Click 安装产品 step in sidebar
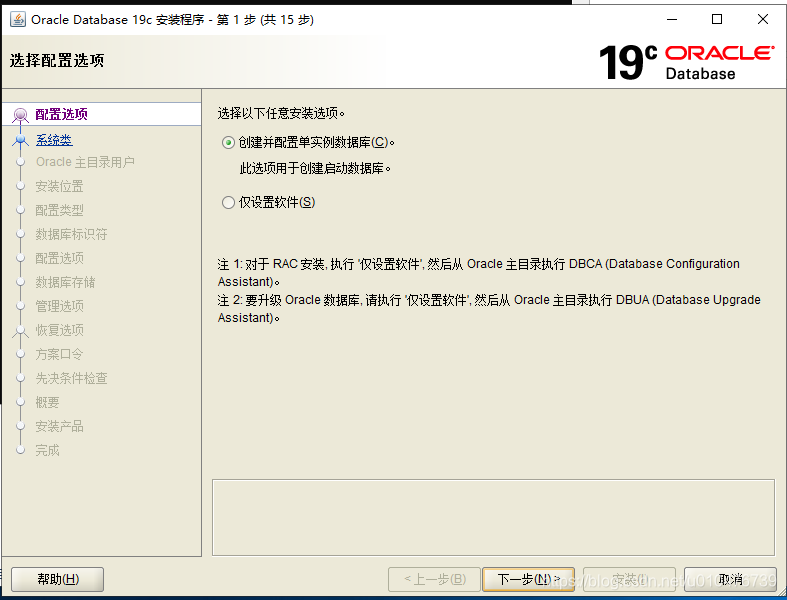Image resolution: width=787 pixels, height=600 pixels. tap(59, 427)
